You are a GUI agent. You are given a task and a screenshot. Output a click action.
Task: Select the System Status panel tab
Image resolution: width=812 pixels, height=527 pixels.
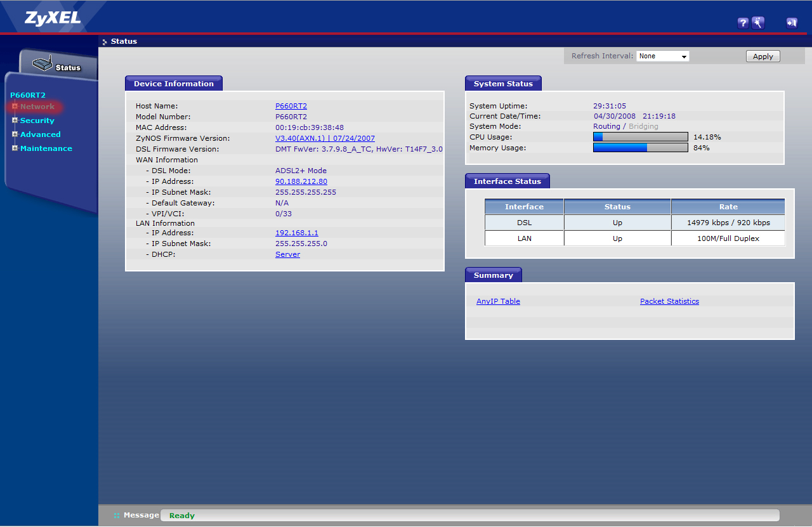tap(503, 84)
